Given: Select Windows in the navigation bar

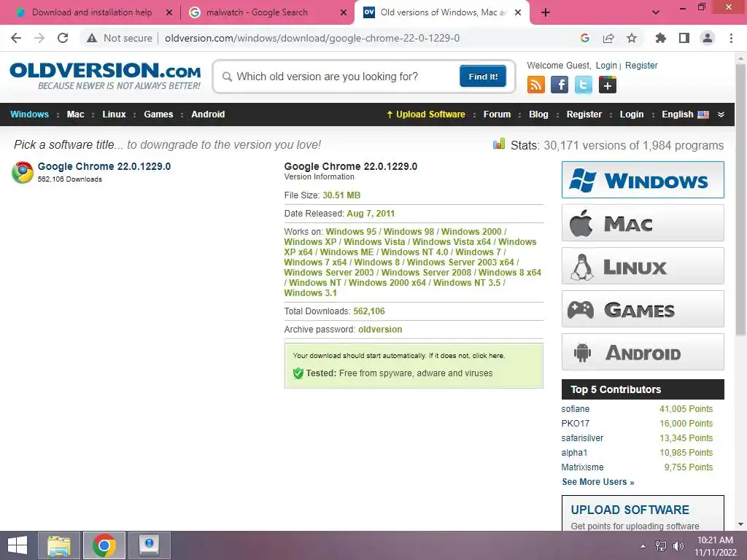Looking at the screenshot, I should tap(29, 114).
